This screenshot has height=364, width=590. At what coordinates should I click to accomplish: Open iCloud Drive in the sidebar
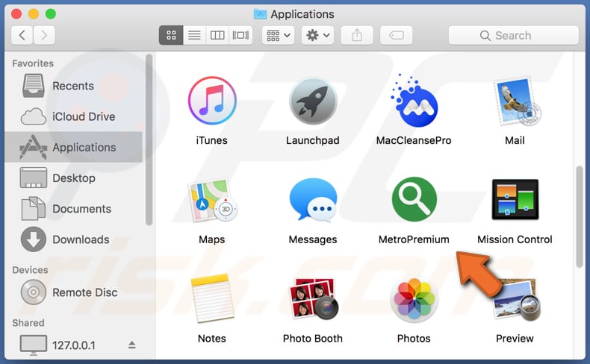click(73, 116)
